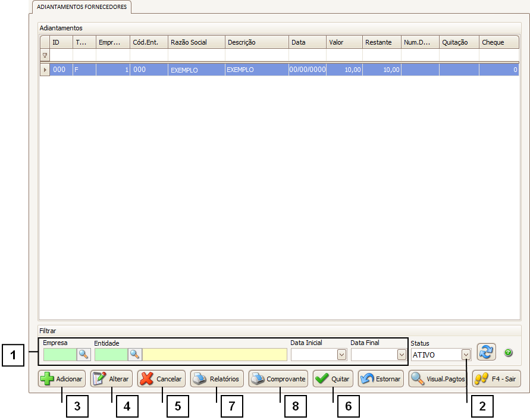This screenshot has width=530, height=420.
Task: Click the Empresa search magnifier icon
Action: (x=84, y=355)
